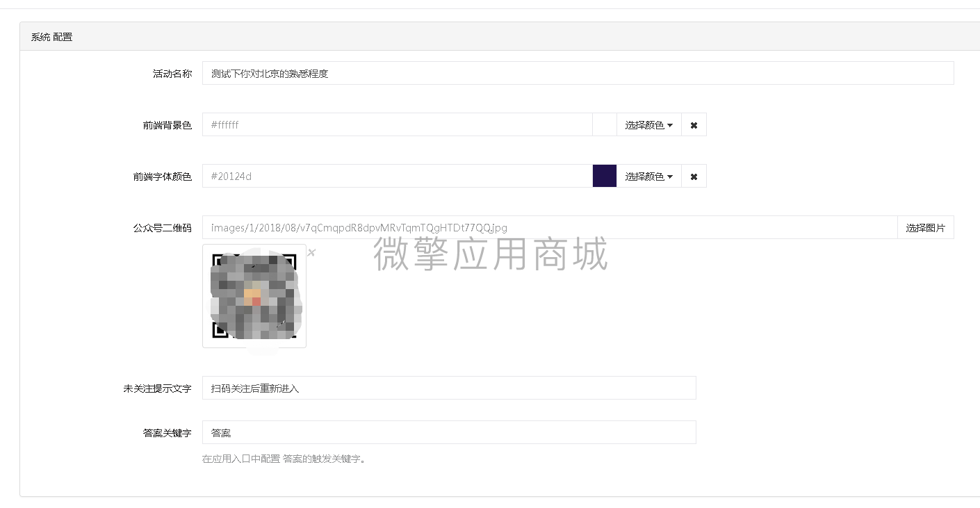980x508 pixels.
Task: Focus the 答案关键字 input field
Action: (x=449, y=432)
